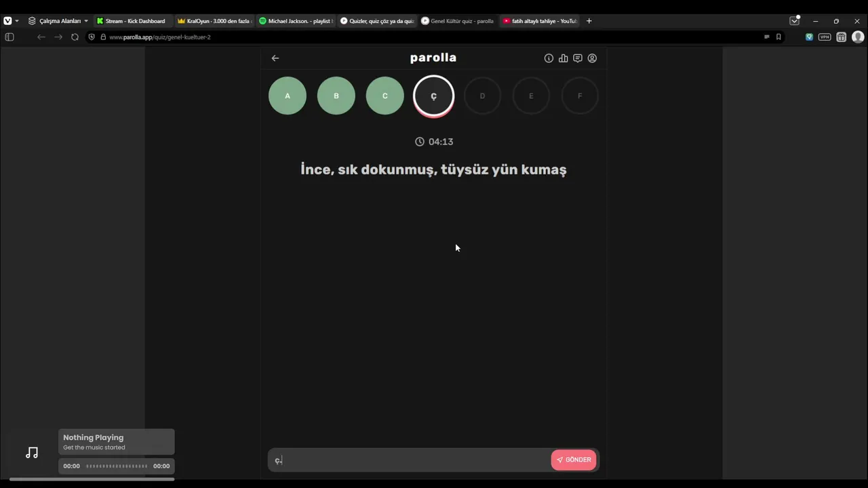Open the user profile icon in parolla header
The width and height of the screenshot is (868, 488).
[592, 58]
